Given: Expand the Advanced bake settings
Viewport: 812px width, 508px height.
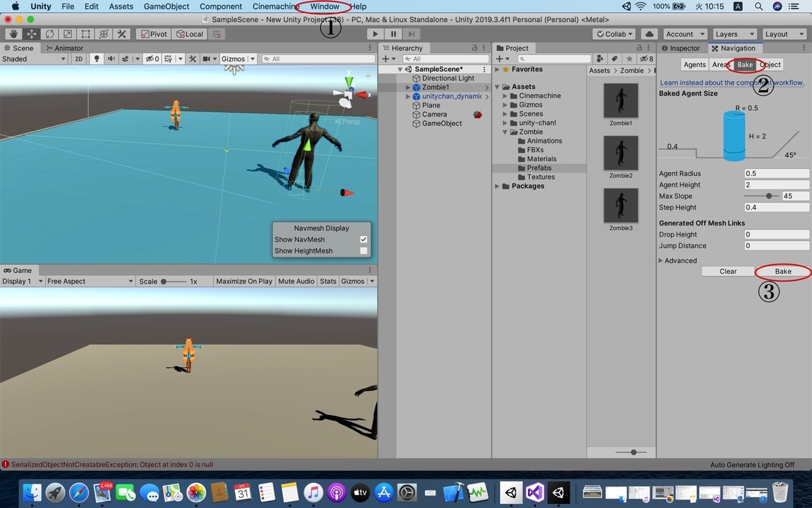Looking at the screenshot, I should click(x=661, y=261).
